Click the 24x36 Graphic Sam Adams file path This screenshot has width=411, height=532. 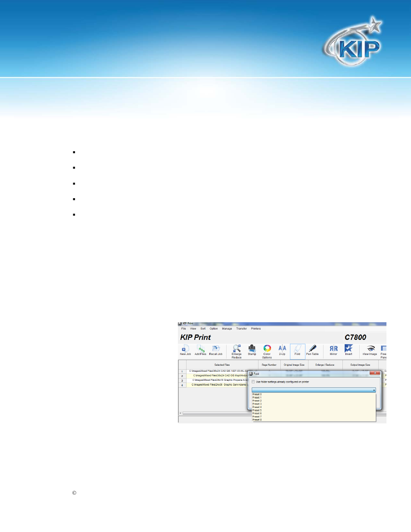(219, 385)
